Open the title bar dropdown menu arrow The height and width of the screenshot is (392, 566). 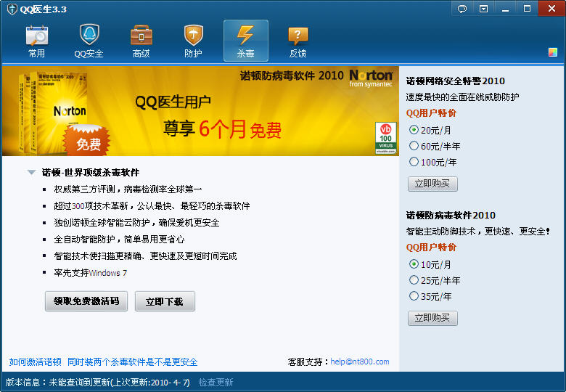(x=483, y=9)
